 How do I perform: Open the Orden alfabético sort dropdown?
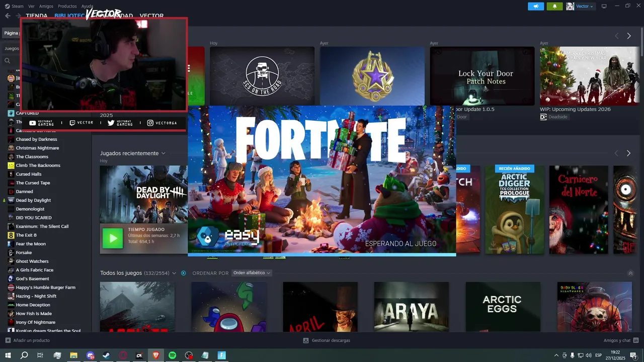coord(252,273)
